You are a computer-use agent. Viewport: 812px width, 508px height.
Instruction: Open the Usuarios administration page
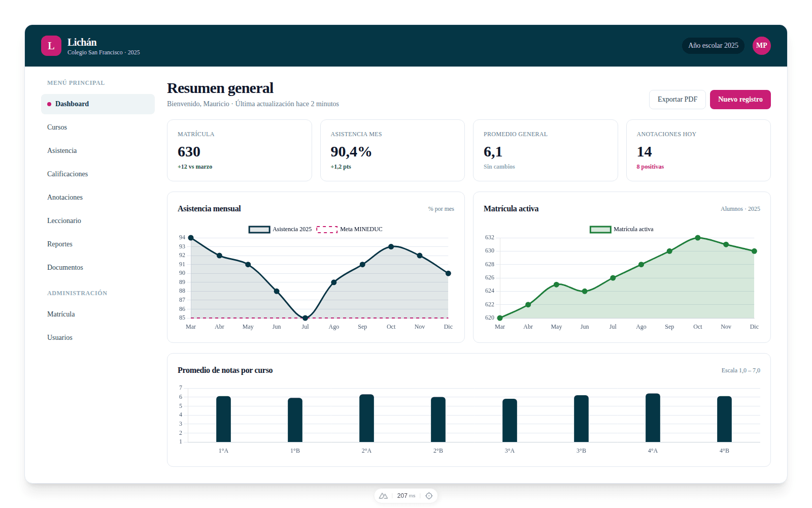coord(59,337)
